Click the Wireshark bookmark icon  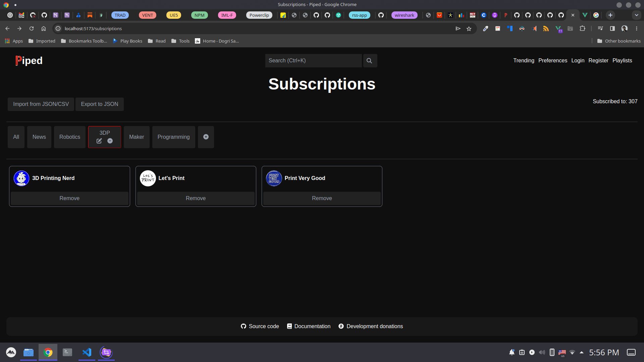click(404, 15)
